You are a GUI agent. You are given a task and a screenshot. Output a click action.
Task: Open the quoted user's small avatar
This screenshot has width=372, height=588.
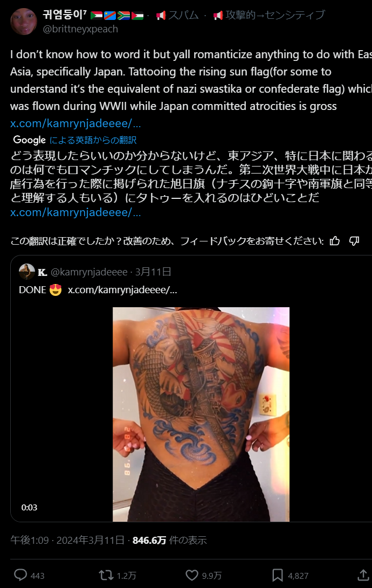(27, 272)
